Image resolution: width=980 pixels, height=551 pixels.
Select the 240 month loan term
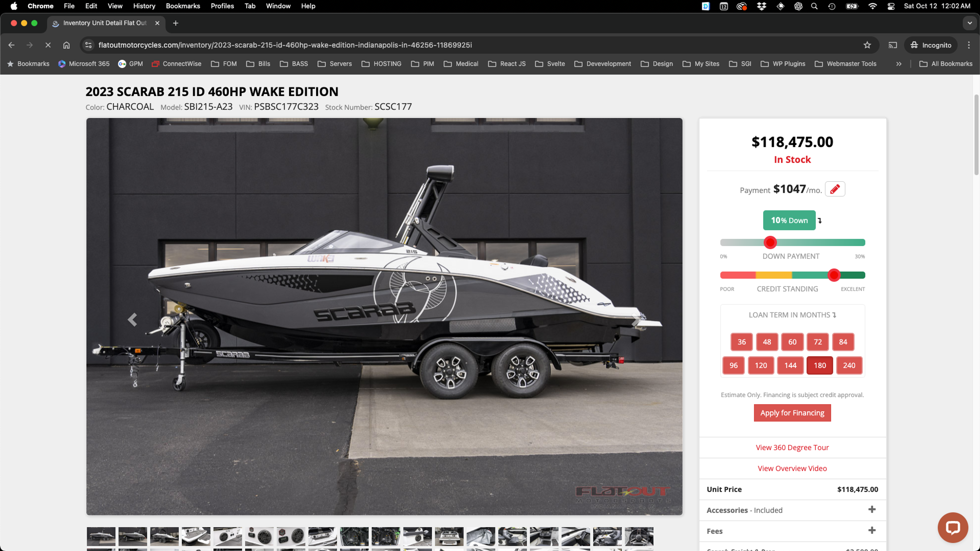(x=849, y=365)
